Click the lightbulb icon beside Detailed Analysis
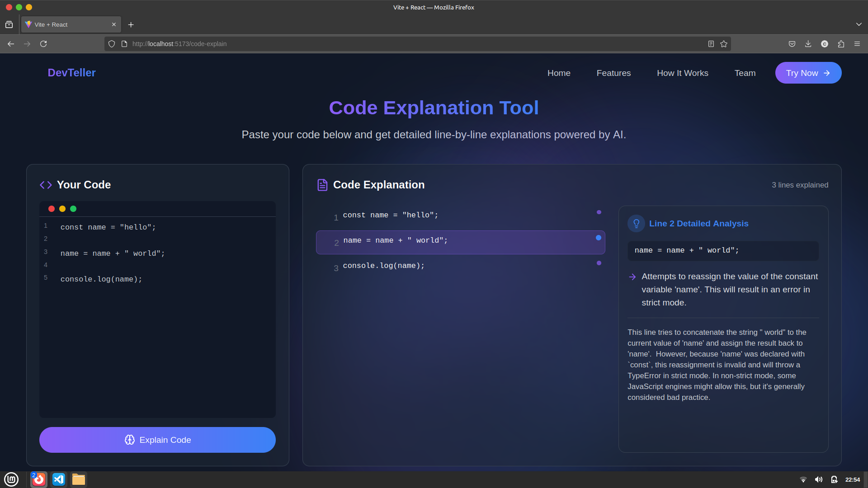The height and width of the screenshot is (488, 868). (636, 224)
